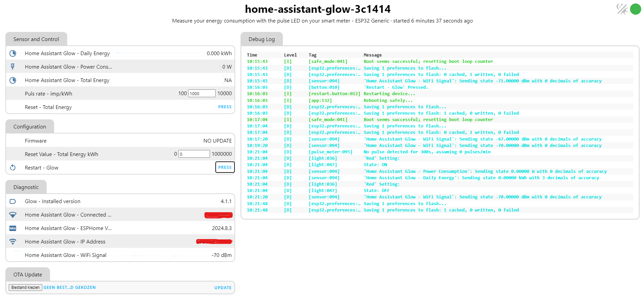Click the Total Energy NA value
This screenshot has height=305, width=644.
point(228,80)
